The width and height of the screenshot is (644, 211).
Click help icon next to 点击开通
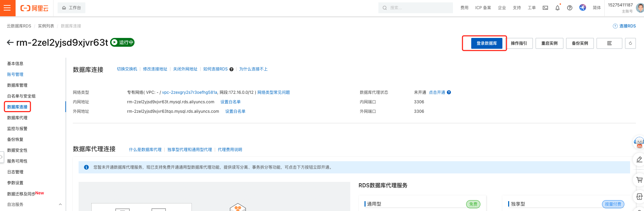pos(449,92)
